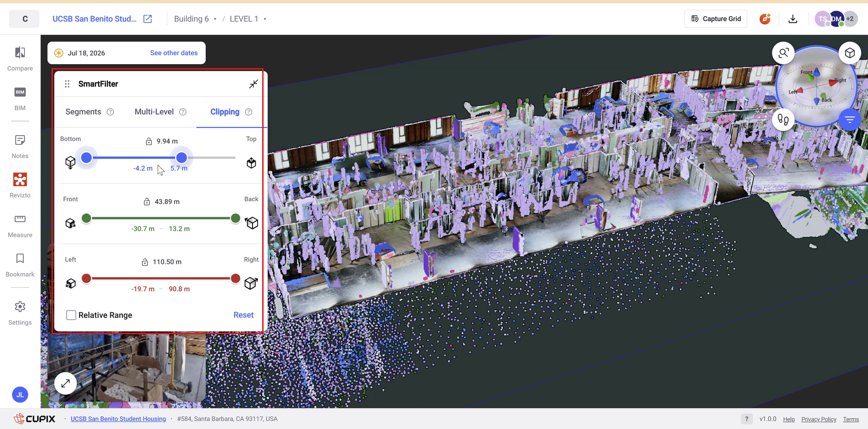Grab the SmartFilter drag handle

(x=67, y=84)
